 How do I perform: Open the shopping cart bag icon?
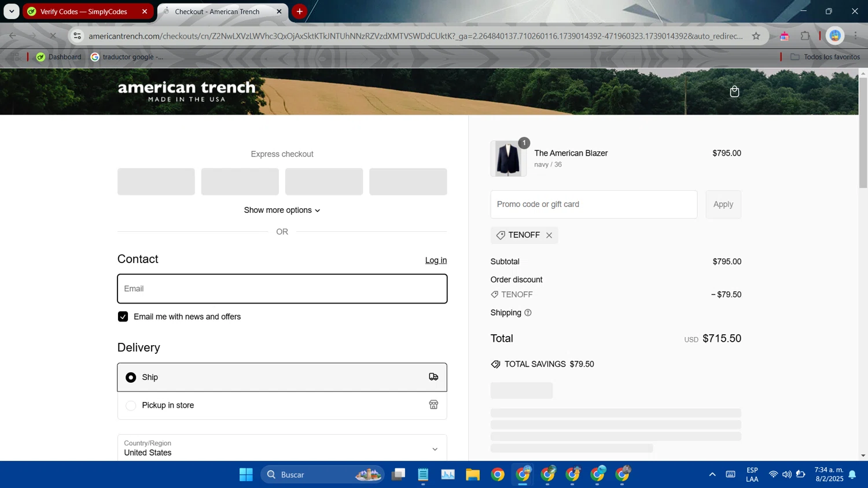click(734, 91)
